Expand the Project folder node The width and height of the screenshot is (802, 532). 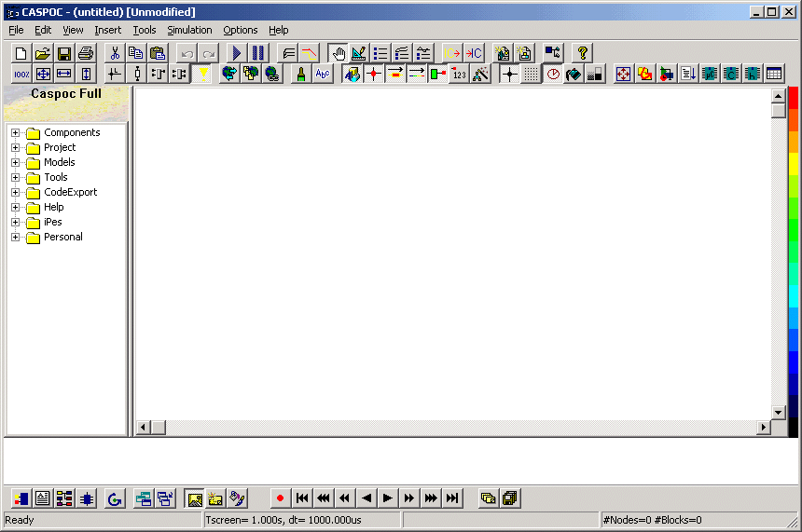[15, 148]
